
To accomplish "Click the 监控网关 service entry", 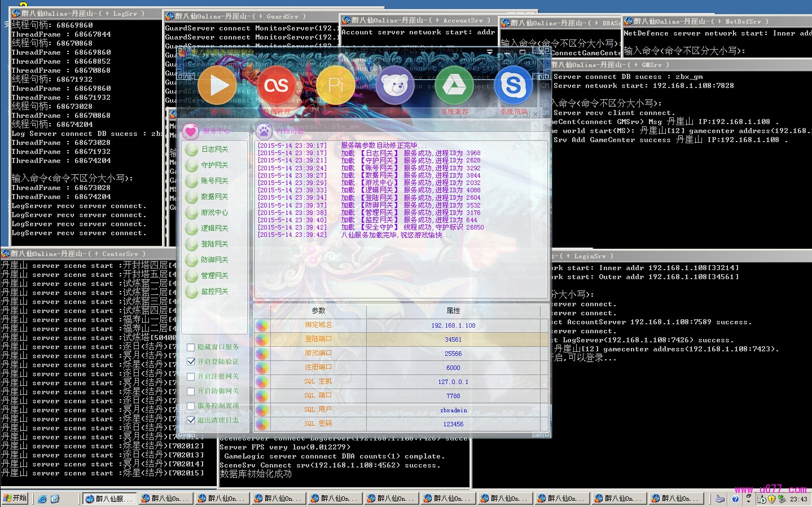I will pyautogui.click(x=214, y=292).
